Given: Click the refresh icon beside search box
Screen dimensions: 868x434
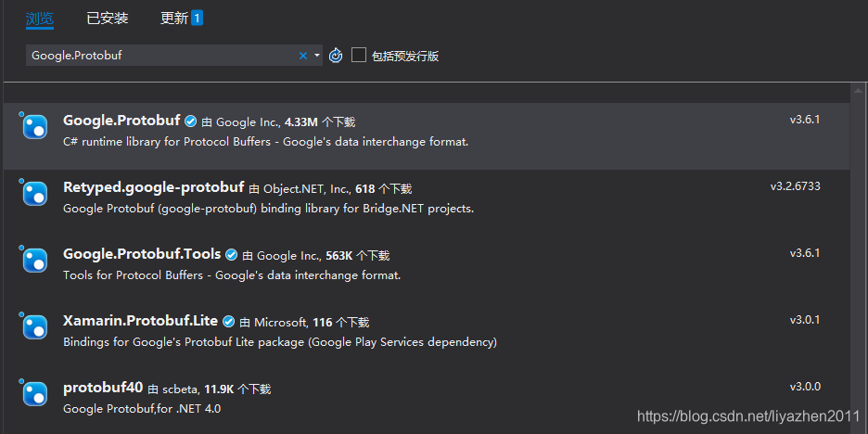Looking at the screenshot, I should click(x=336, y=56).
